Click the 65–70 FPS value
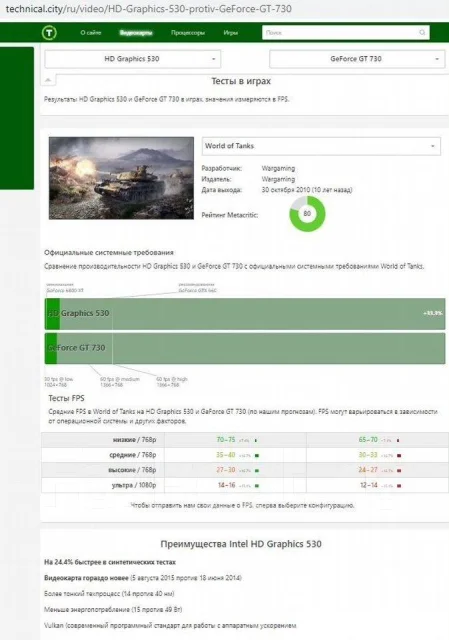Screen dimensions: 449x640 click(x=368, y=440)
